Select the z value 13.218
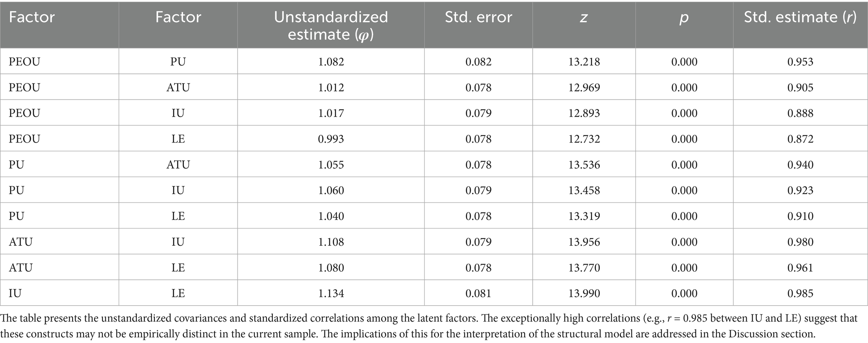The height and width of the screenshot is (343, 868). 584,62
